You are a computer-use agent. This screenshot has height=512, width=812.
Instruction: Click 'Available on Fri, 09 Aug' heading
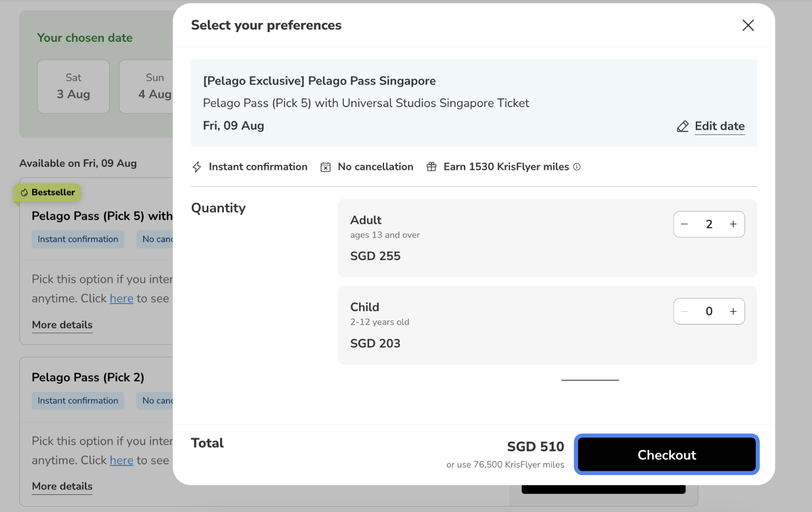(78, 163)
